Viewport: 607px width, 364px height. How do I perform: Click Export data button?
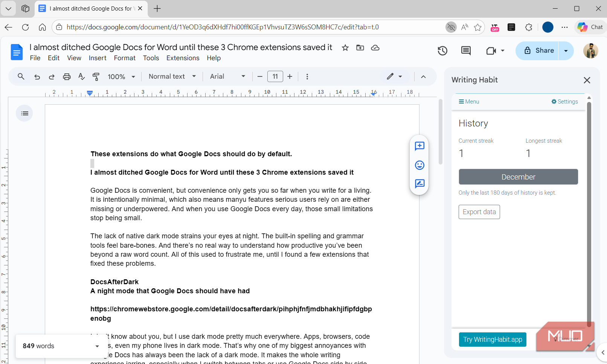pyautogui.click(x=479, y=212)
